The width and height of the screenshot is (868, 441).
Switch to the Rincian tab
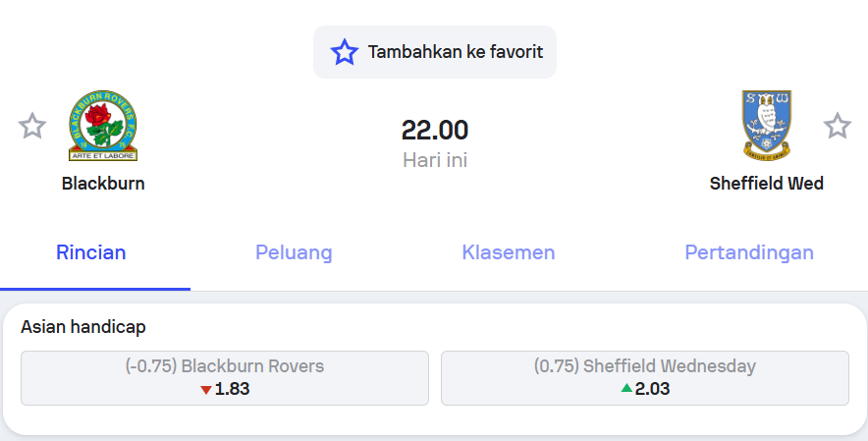(91, 252)
